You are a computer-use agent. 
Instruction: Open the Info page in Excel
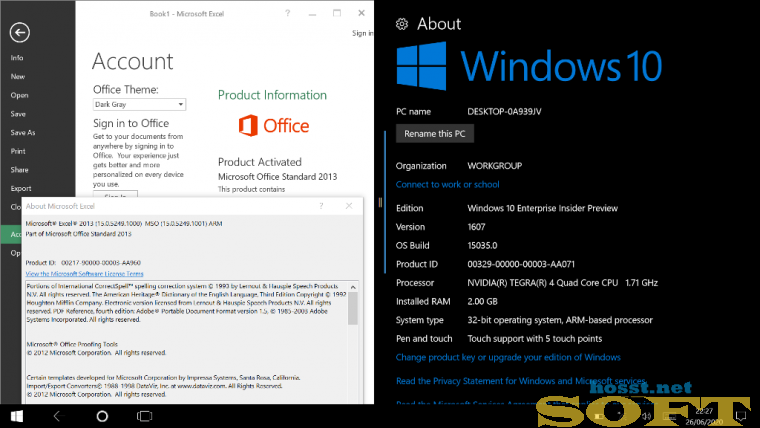click(x=17, y=58)
